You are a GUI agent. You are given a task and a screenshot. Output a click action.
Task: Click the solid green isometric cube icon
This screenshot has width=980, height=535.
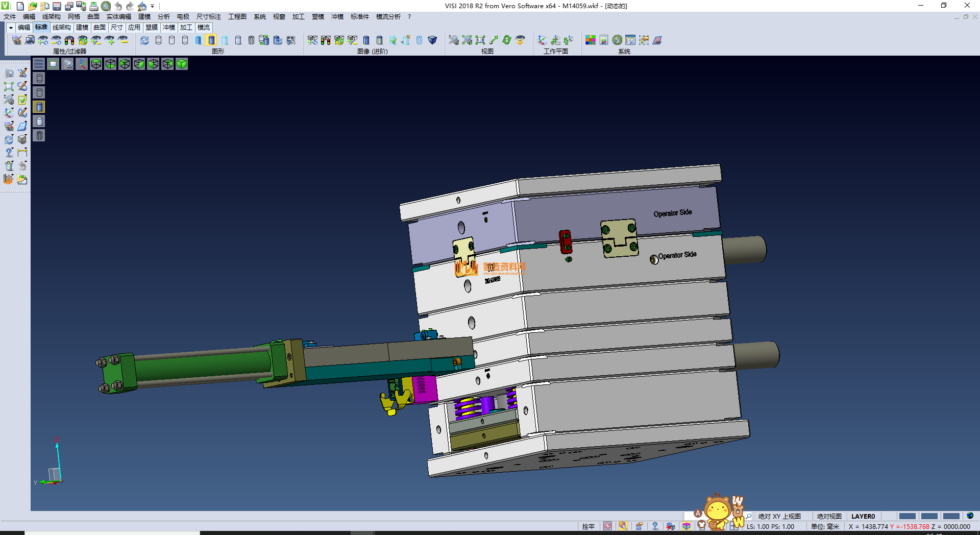point(182,64)
